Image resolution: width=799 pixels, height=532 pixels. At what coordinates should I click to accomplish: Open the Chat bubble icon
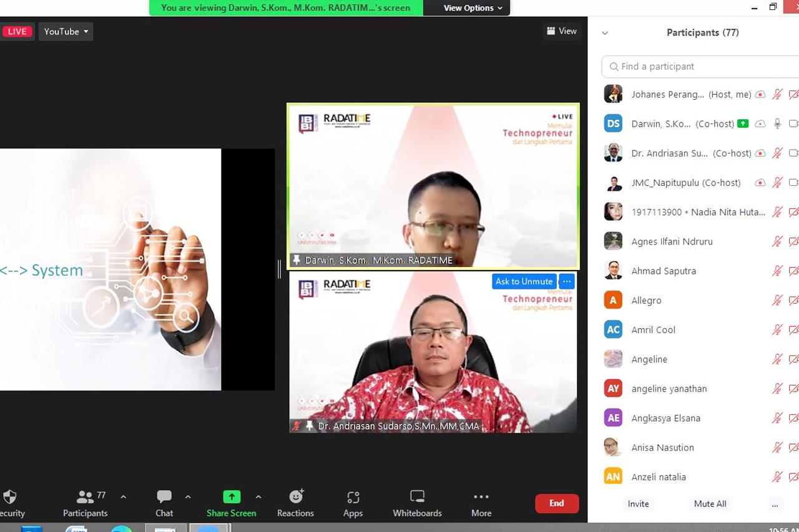[164, 497]
